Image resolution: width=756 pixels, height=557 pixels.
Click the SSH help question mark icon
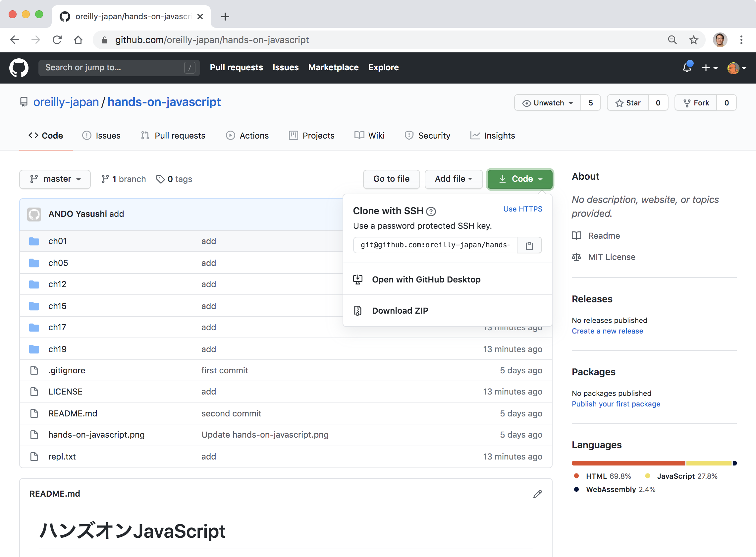pyautogui.click(x=431, y=212)
